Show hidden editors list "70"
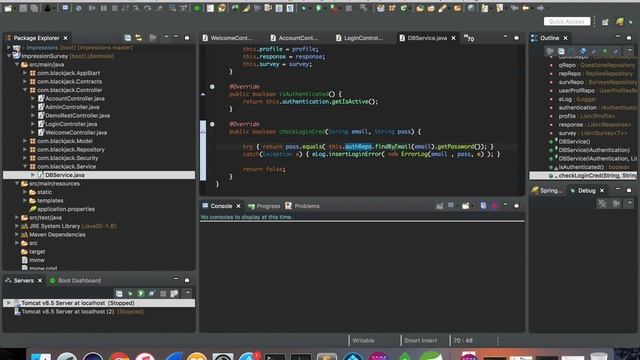 point(469,38)
